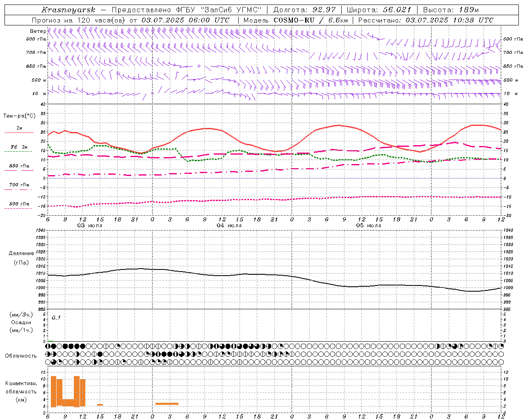Click the 0.1 precipitation value
The width and height of the screenshot is (525, 420).
(56, 317)
